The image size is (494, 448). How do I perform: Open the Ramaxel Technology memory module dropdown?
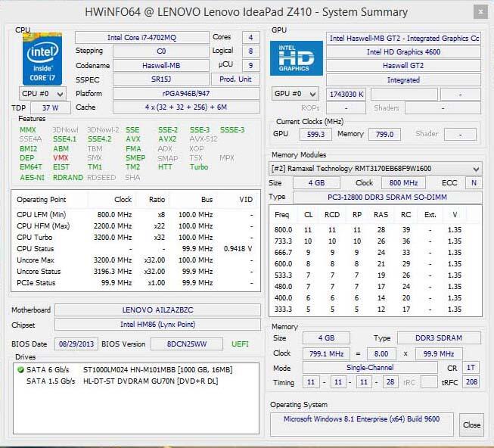point(376,168)
